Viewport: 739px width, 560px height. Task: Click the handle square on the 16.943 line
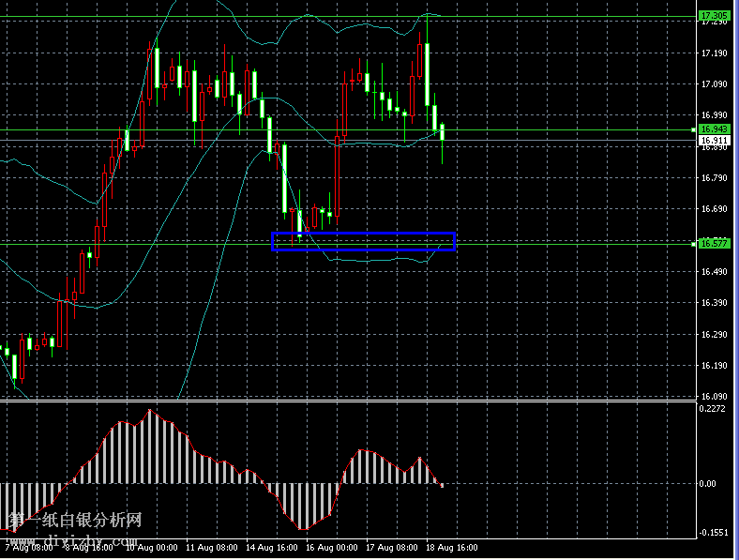click(693, 129)
